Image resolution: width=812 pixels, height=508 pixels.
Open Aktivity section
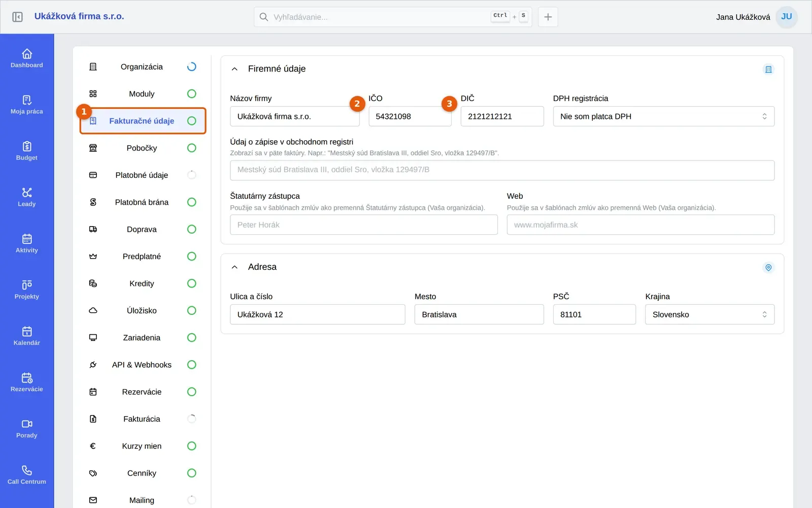27,243
